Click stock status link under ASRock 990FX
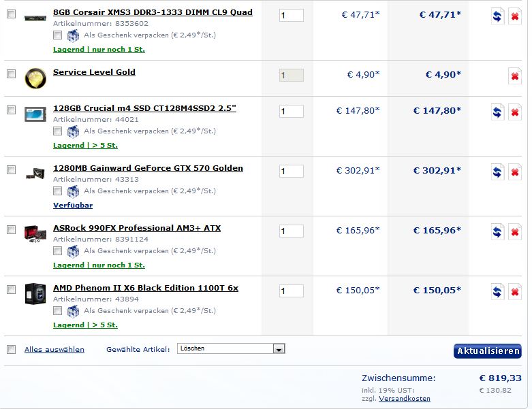Screen dimensions: 532x409 coord(99,265)
